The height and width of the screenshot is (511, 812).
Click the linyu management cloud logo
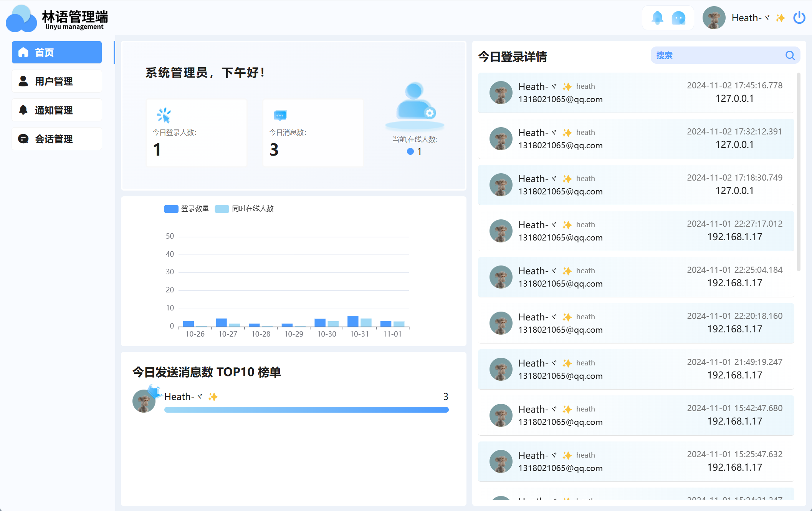point(21,18)
